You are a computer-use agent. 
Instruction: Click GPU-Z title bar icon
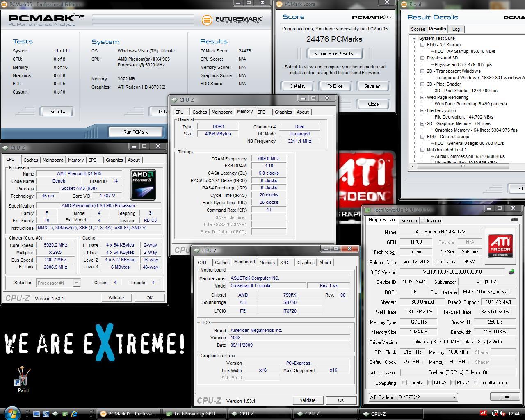tap(368, 210)
